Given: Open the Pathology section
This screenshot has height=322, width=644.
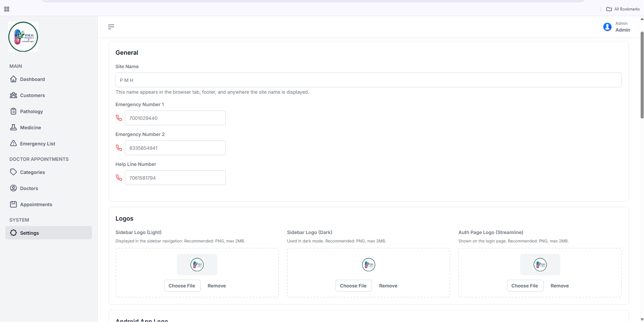Looking at the screenshot, I should (x=49, y=111).
